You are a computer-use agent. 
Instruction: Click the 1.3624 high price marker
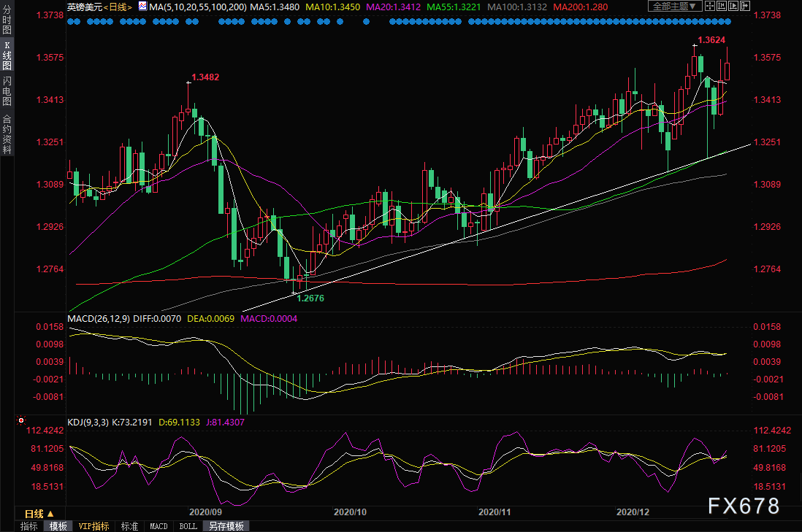(x=711, y=40)
